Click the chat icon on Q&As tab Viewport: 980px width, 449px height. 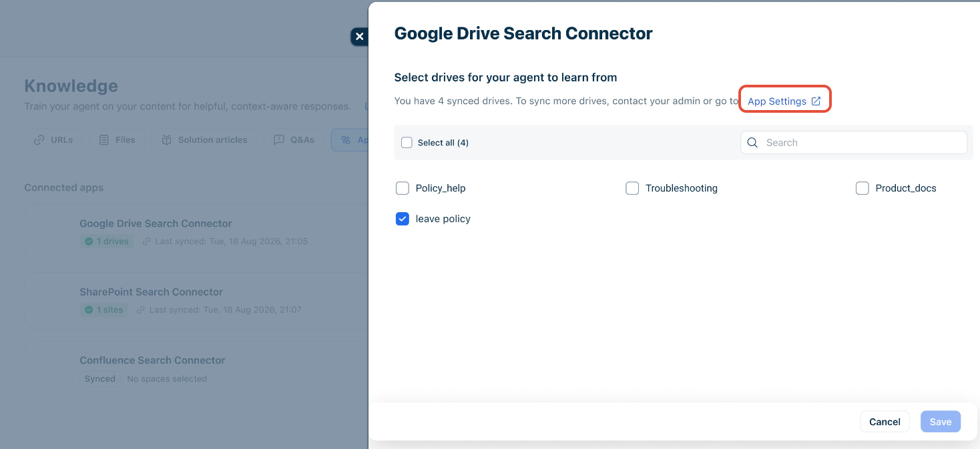tap(278, 140)
